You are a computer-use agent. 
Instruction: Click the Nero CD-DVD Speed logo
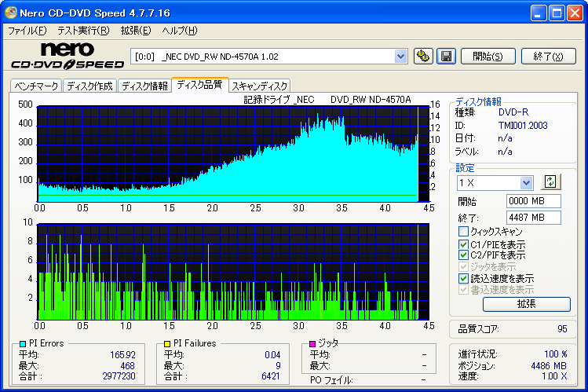click(x=68, y=56)
